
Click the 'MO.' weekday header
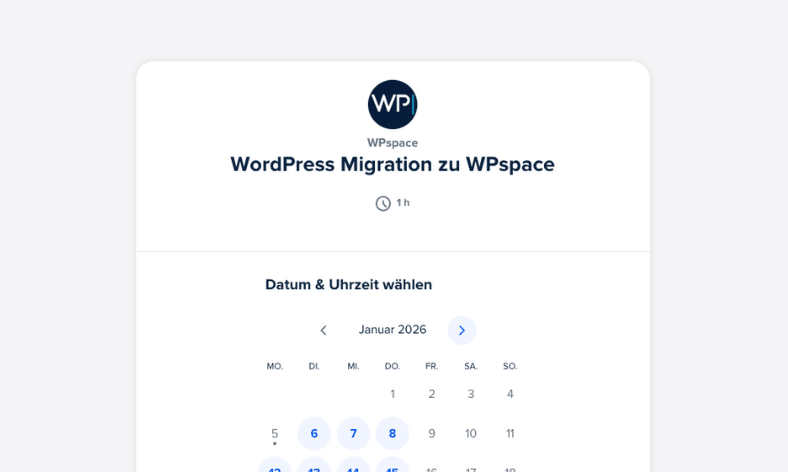point(275,366)
